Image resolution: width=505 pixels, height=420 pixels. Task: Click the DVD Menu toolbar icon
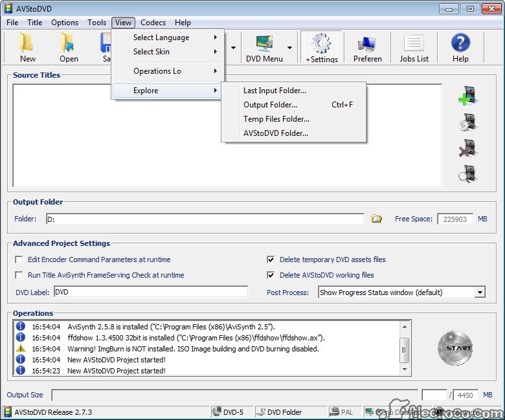point(264,43)
